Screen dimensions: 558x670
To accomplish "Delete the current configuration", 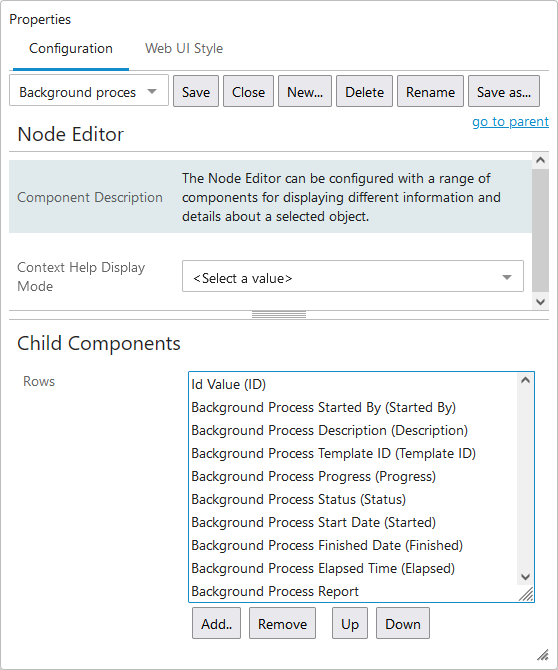I will [x=364, y=91].
